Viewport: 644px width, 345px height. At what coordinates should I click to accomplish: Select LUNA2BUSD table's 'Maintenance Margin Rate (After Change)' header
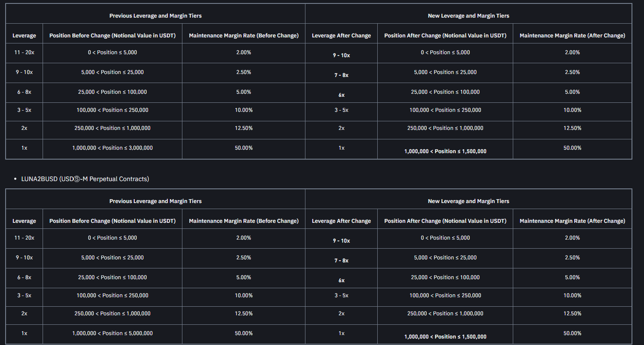tap(572, 221)
